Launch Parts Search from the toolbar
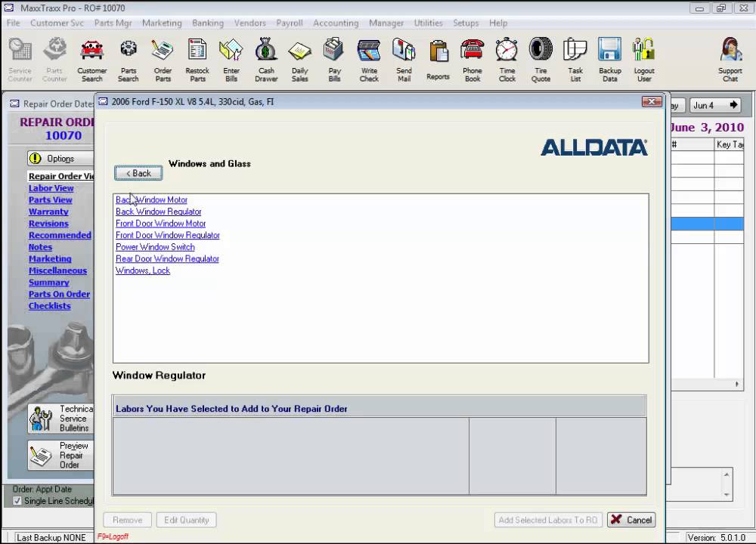Screen dimensions: 756x544 pyautogui.click(x=128, y=59)
